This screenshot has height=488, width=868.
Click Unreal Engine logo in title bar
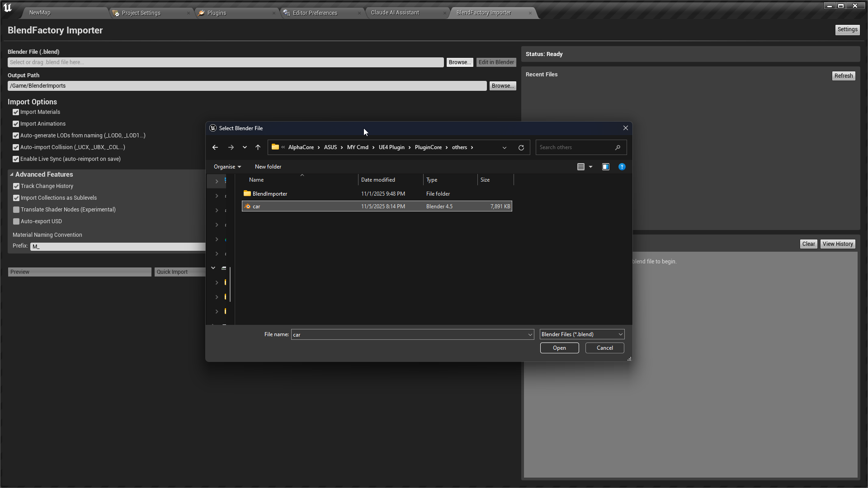pos(7,8)
